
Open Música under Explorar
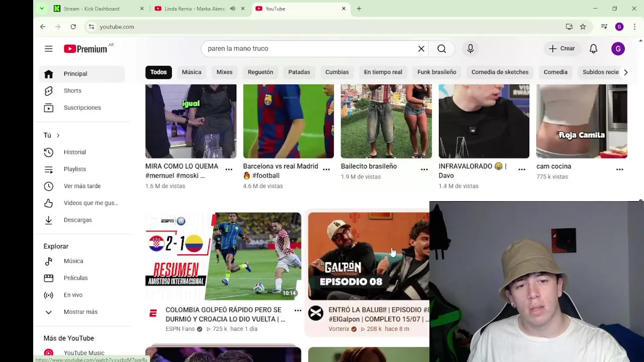point(82,261)
